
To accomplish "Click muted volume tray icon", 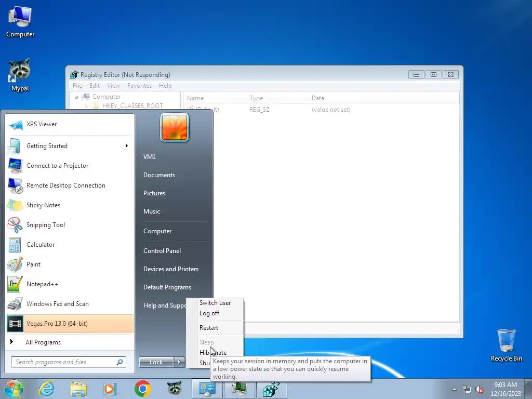I will tap(480, 389).
